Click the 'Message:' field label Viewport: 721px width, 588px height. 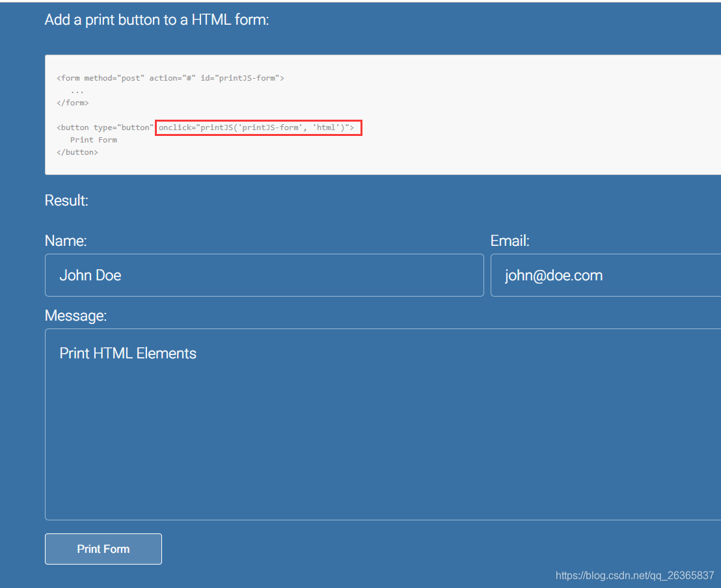(x=76, y=315)
